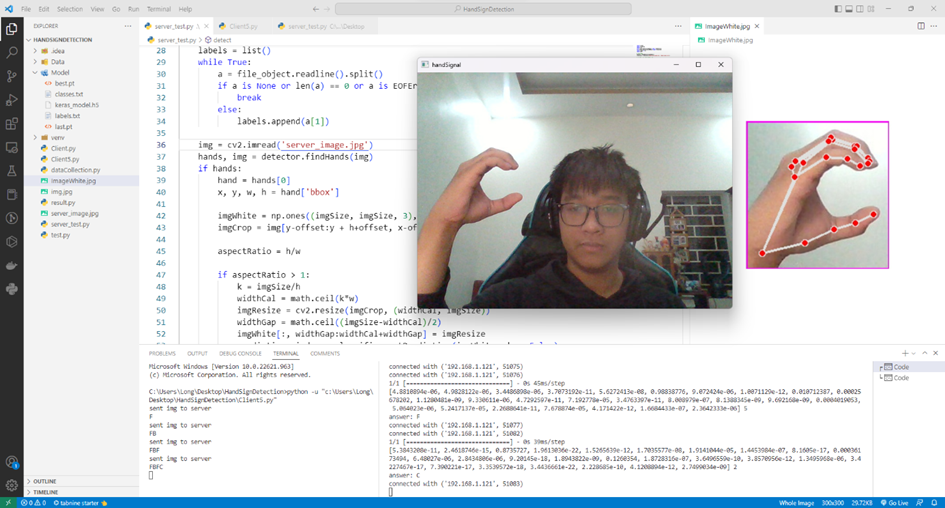Close the ImageWhite.jpg tab
Viewport: 945px width, 508px height.
[x=757, y=26]
